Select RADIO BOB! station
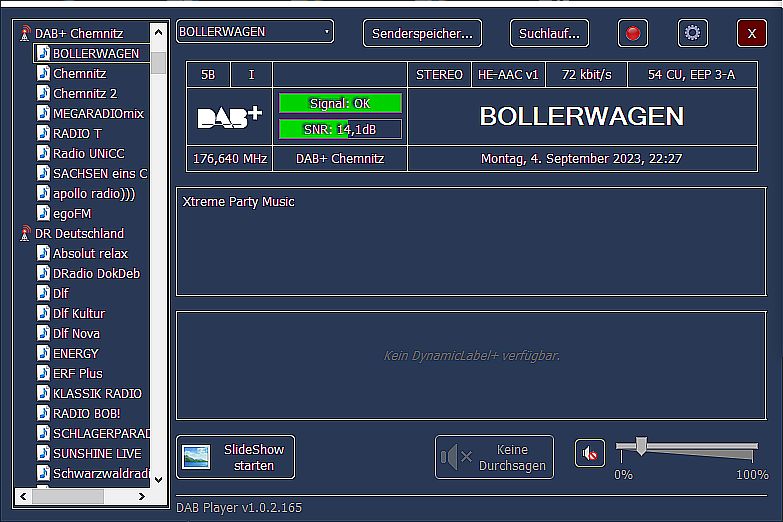783x522 pixels. pyautogui.click(x=86, y=413)
